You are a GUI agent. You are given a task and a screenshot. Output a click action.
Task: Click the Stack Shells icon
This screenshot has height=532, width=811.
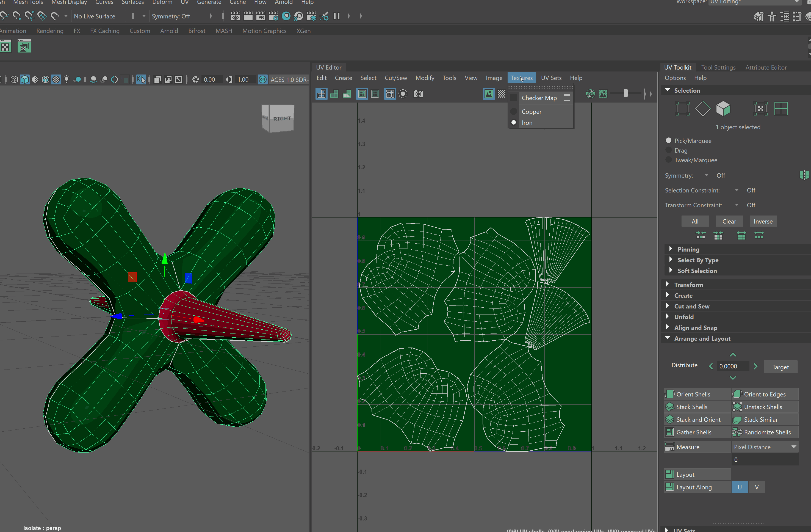(669, 407)
